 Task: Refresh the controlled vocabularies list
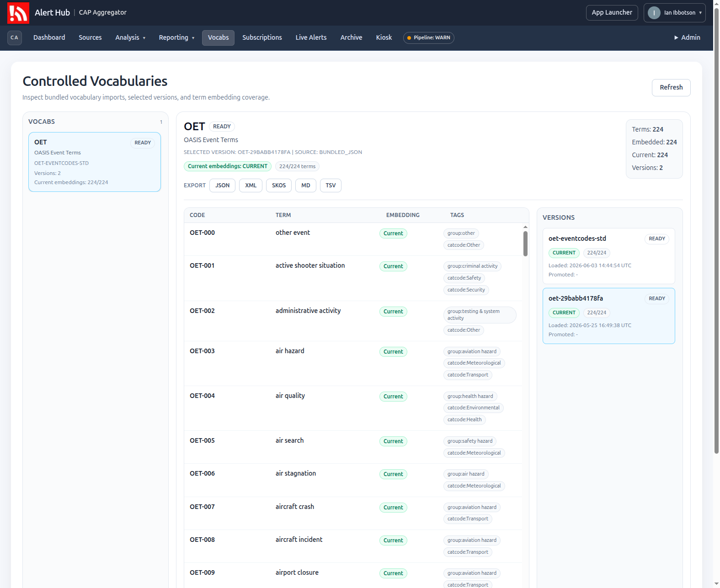point(671,87)
